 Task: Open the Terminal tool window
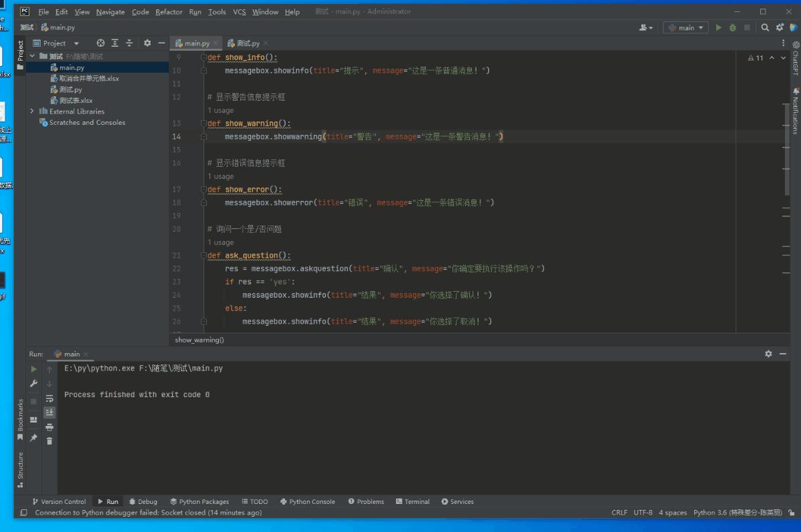click(412, 501)
